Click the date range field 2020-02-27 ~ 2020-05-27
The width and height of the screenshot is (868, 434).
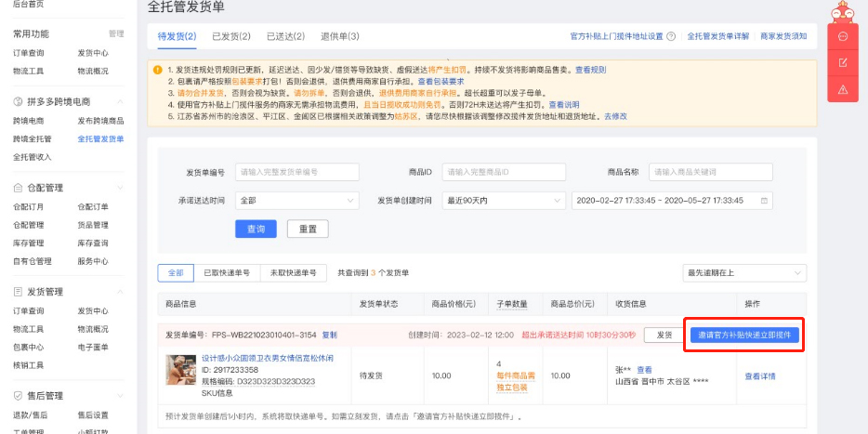click(x=672, y=201)
